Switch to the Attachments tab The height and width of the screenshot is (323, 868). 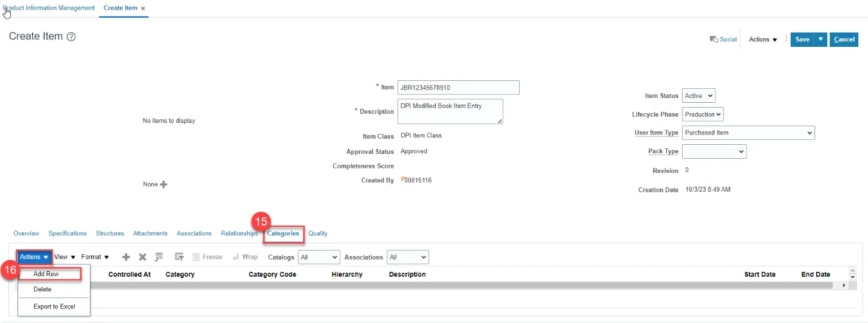tap(150, 234)
